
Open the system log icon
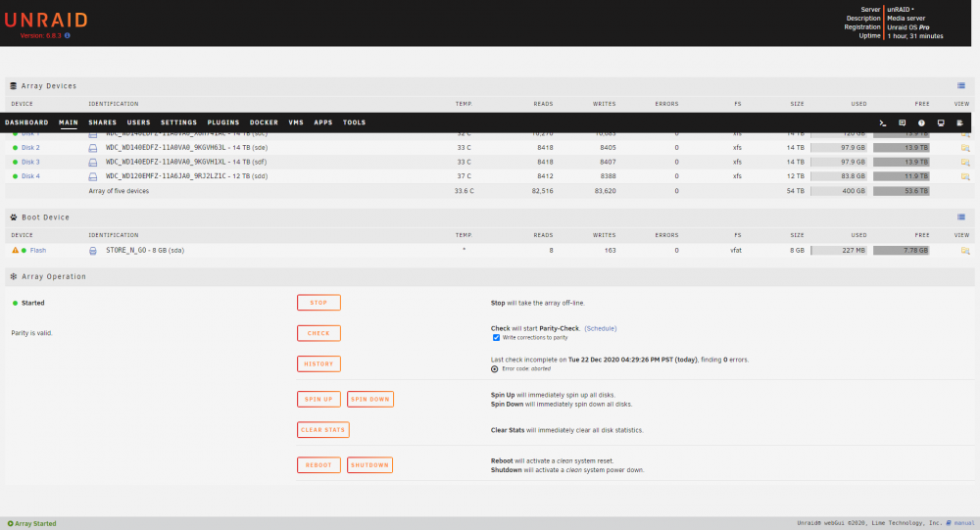(x=960, y=123)
